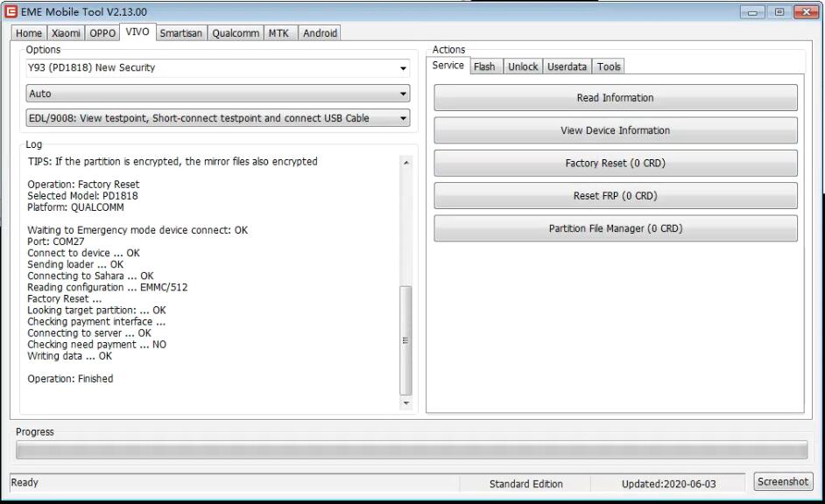The width and height of the screenshot is (825, 504).
Task: Click 'Looking target partition: ... OK' line
Action: point(96,311)
